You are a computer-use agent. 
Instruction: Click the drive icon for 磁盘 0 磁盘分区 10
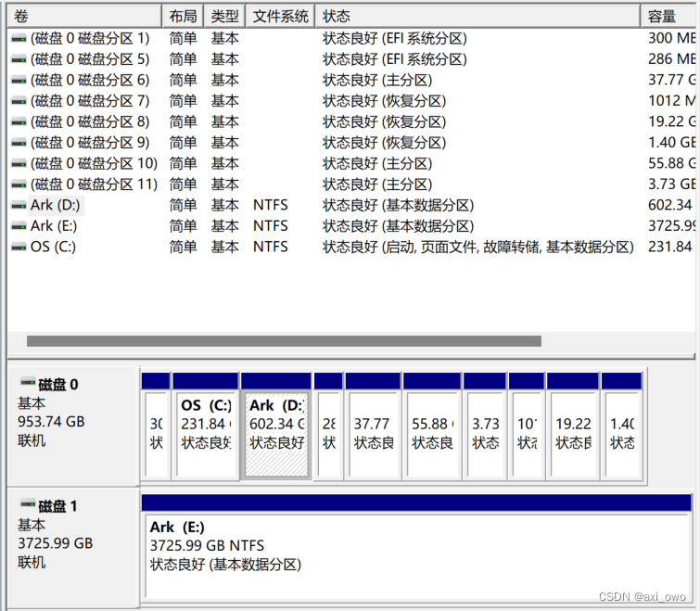(19, 164)
